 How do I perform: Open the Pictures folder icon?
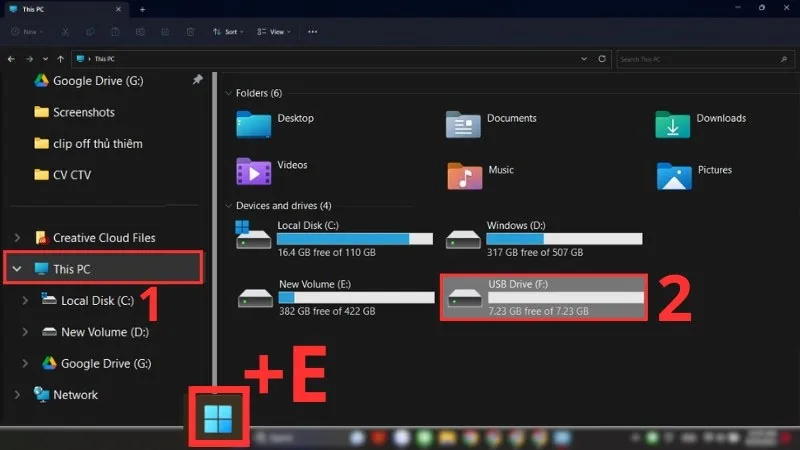click(x=674, y=176)
